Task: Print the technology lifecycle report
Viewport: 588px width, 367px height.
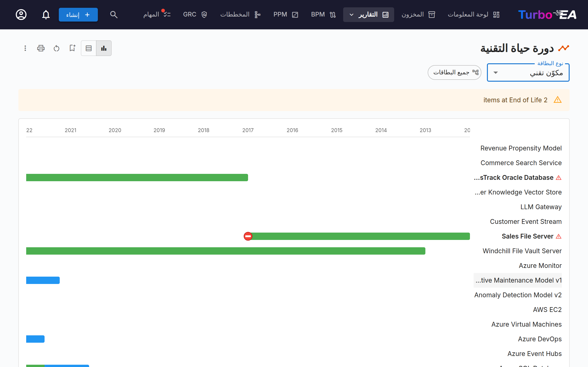Action: (x=41, y=48)
